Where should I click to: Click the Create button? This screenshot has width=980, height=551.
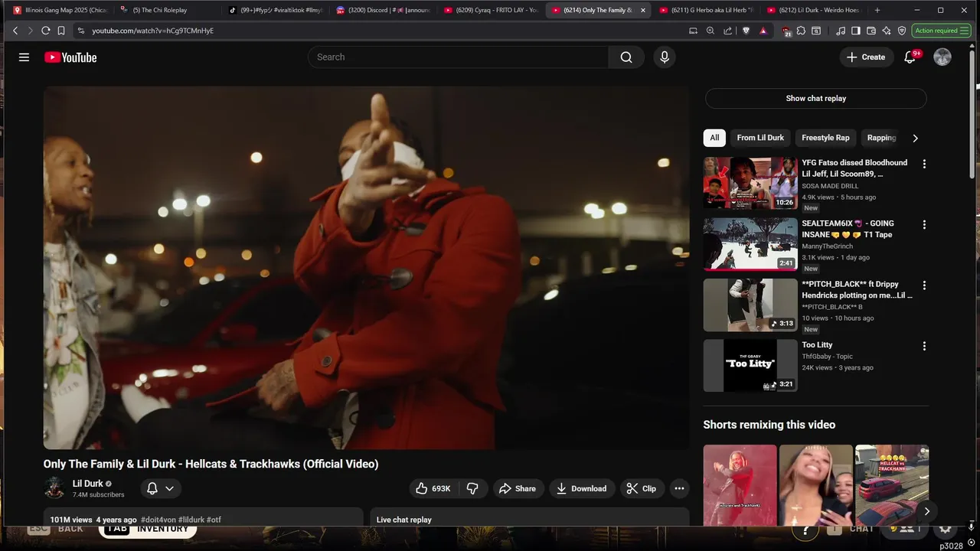866,57
